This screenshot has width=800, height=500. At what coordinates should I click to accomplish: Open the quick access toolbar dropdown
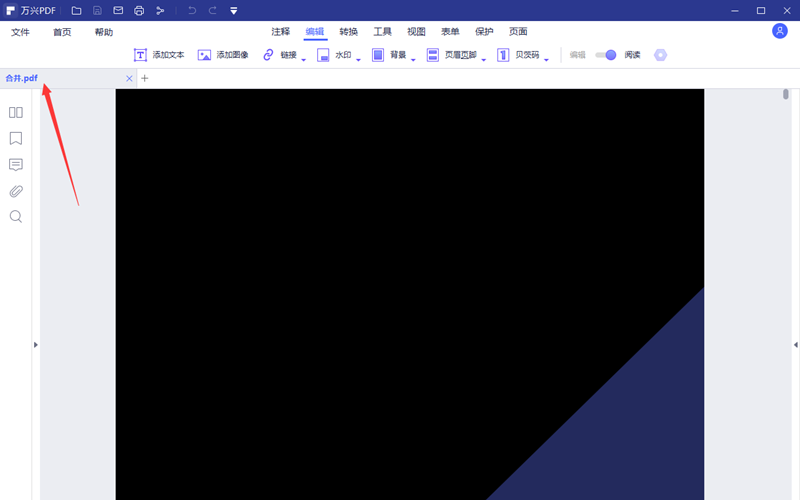[x=233, y=11]
